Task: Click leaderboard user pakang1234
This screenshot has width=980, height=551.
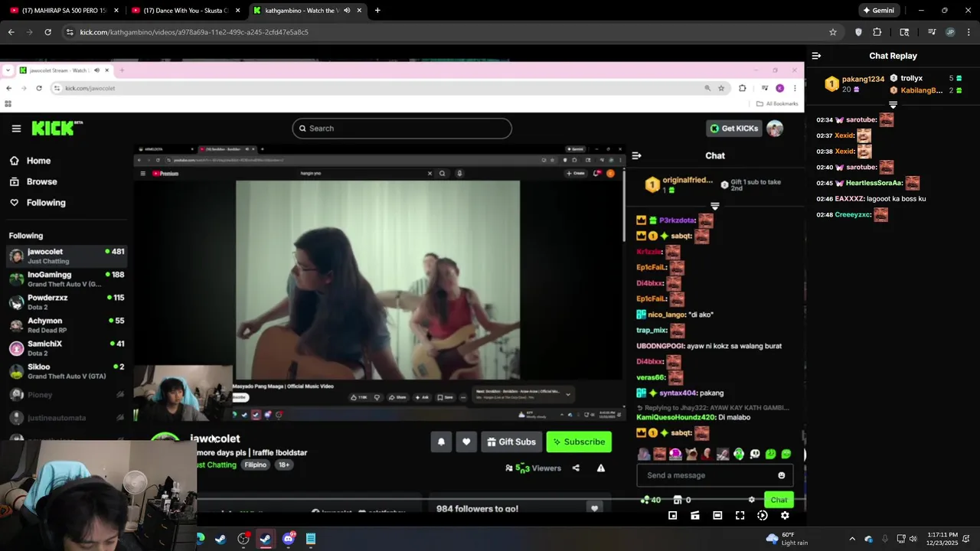Action: 863,79
